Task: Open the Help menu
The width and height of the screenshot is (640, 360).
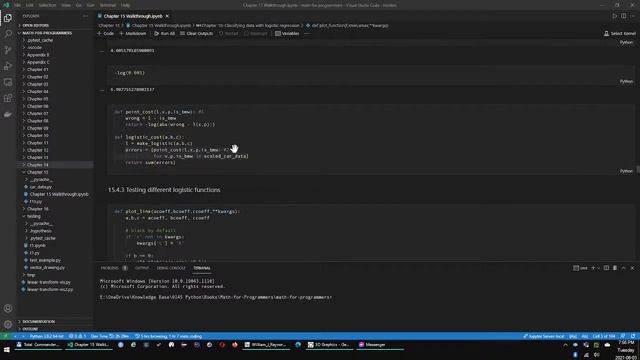Action: [x=125, y=5]
